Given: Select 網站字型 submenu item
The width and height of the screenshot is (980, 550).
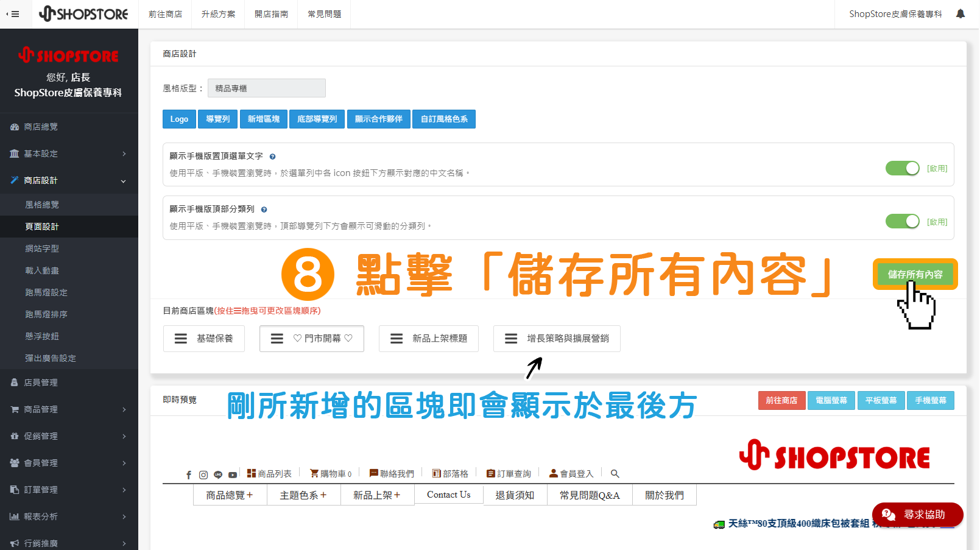Looking at the screenshot, I should (69, 249).
